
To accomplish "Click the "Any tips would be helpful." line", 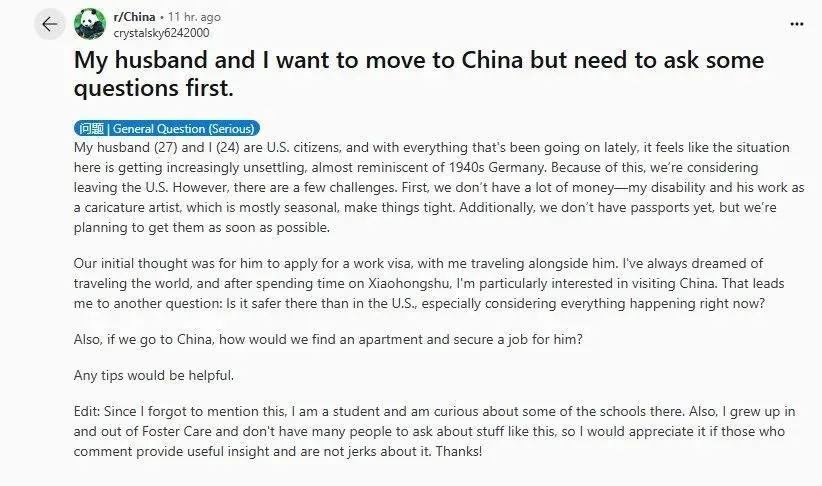I will pos(155,375).
